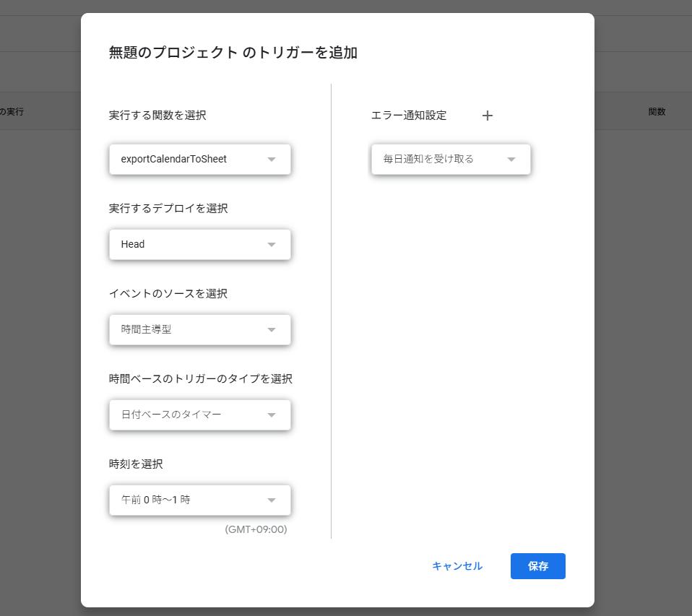Click the arrow icon in exportCalendarToSheet field

click(272, 160)
